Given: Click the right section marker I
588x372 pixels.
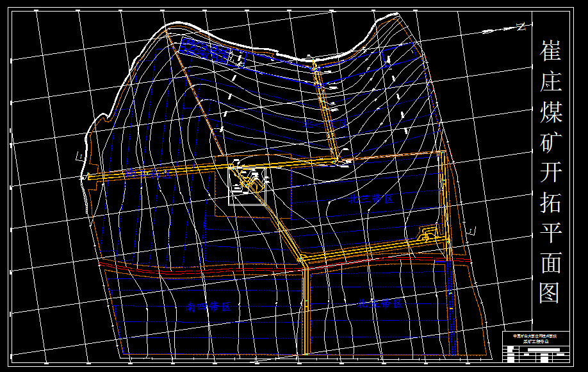Looking at the screenshot, I should pyautogui.click(x=472, y=230).
